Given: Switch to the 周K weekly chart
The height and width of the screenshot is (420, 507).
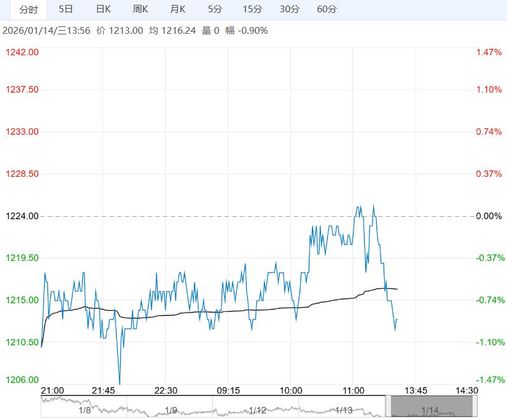Looking at the screenshot, I should tap(141, 9).
